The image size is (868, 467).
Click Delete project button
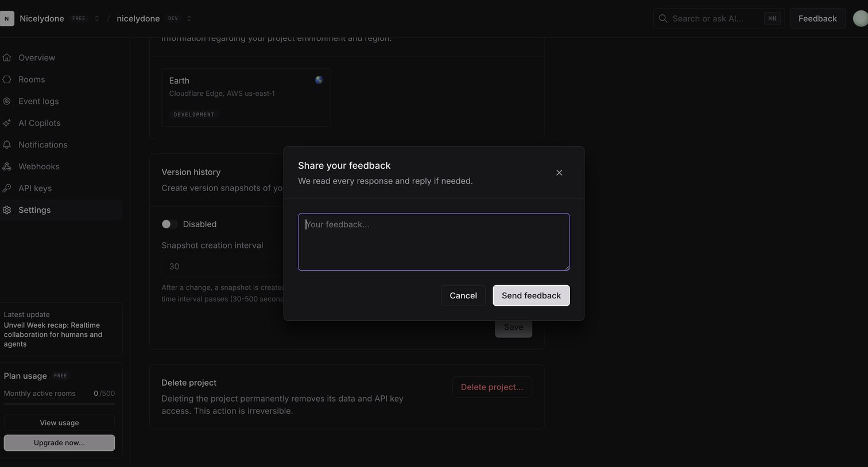point(492,387)
